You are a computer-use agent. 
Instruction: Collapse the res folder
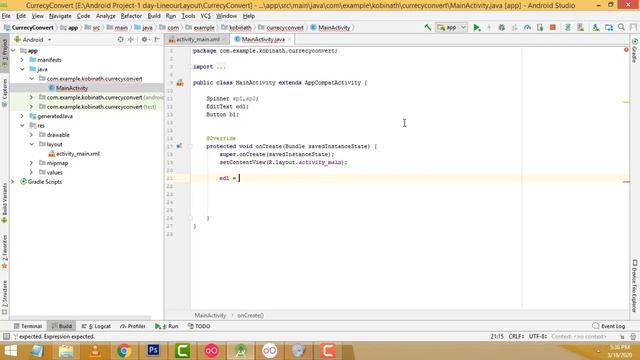pyautogui.click(x=22, y=126)
